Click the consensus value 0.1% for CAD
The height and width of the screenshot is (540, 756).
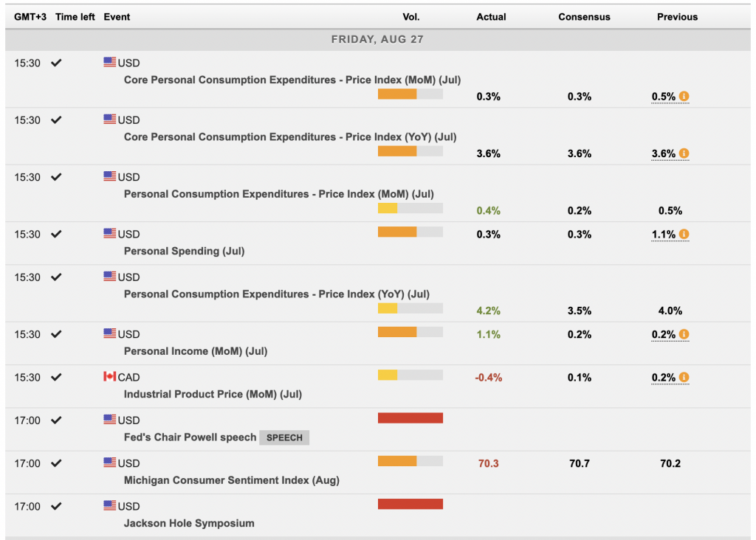[580, 377]
